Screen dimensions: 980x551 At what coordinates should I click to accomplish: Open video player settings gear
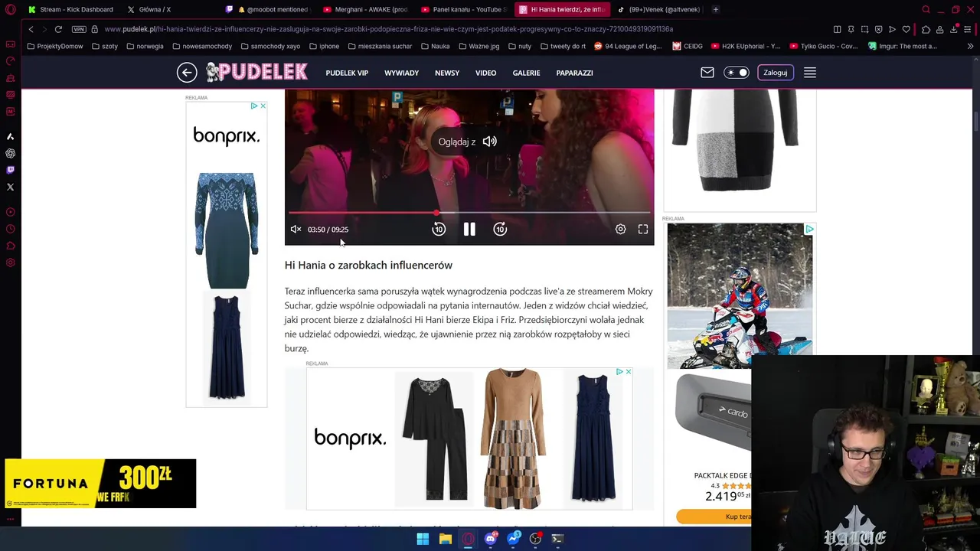620,230
